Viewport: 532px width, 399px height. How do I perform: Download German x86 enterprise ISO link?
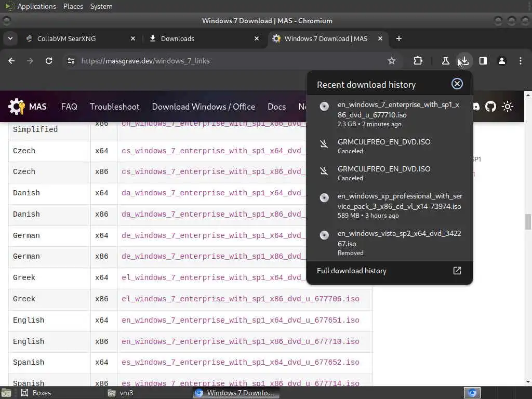214,257
